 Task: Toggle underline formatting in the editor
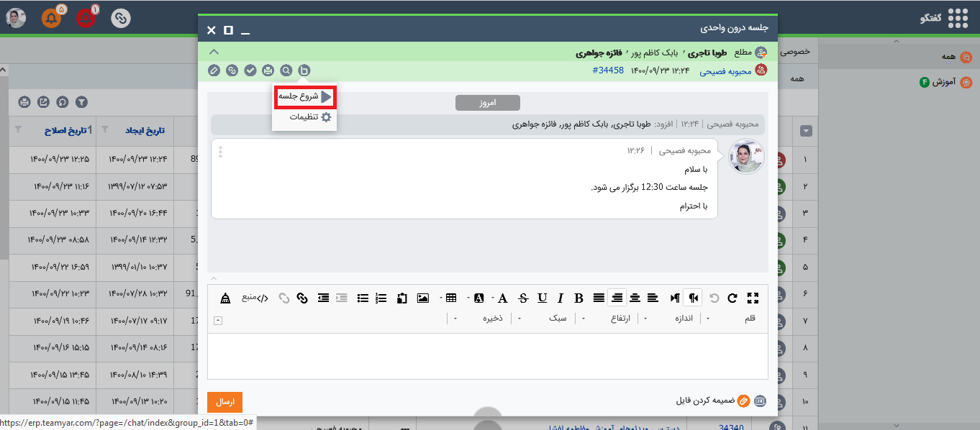tap(542, 298)
